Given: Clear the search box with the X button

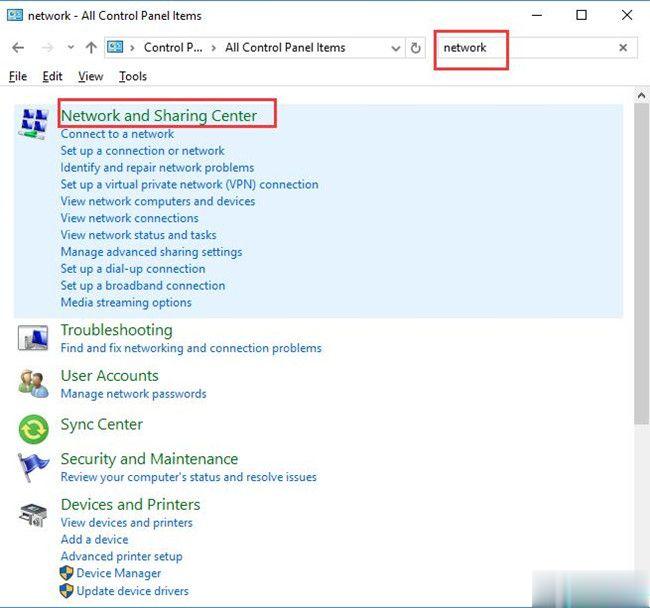Looking at the screenshot, I should (623, 48).
